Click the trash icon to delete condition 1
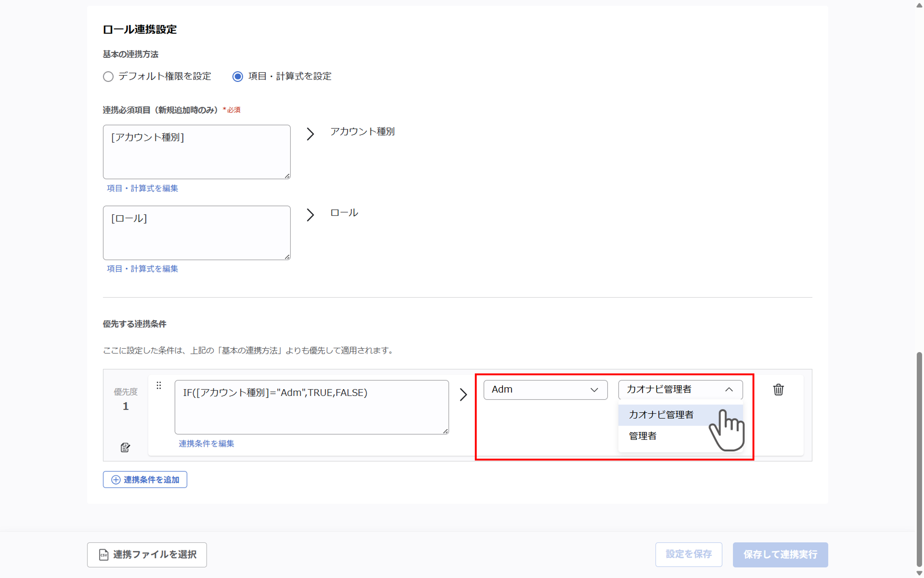Screen dimensions: 924x578 click(x=778, y=390)
